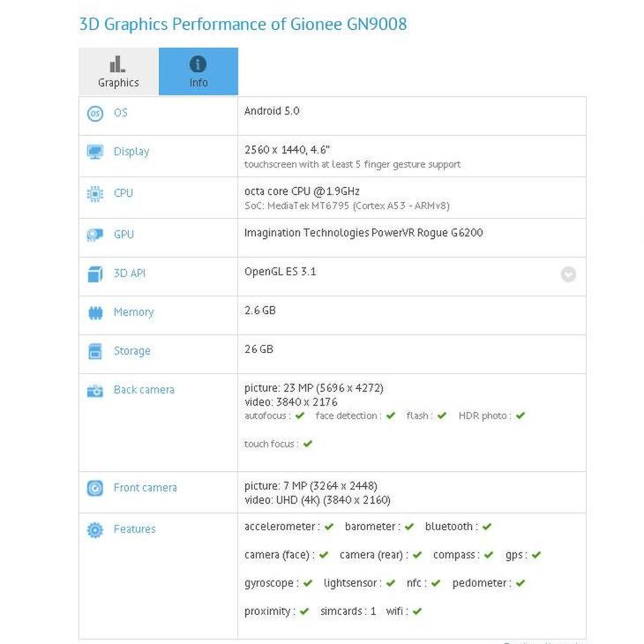This screenshot has width=644, height=644.
Task: Click the pedometer checkmark
Action: (520, 583)
